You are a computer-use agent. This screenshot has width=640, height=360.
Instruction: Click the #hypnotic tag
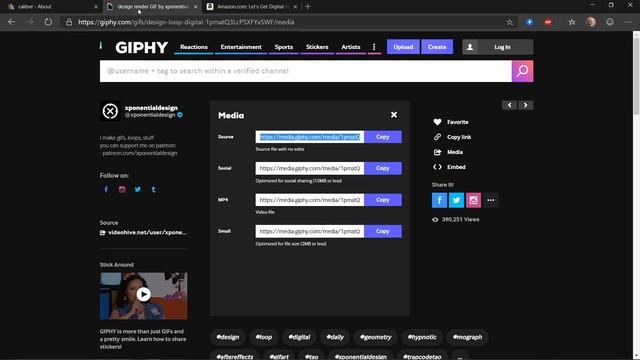[x=422, y=337]
